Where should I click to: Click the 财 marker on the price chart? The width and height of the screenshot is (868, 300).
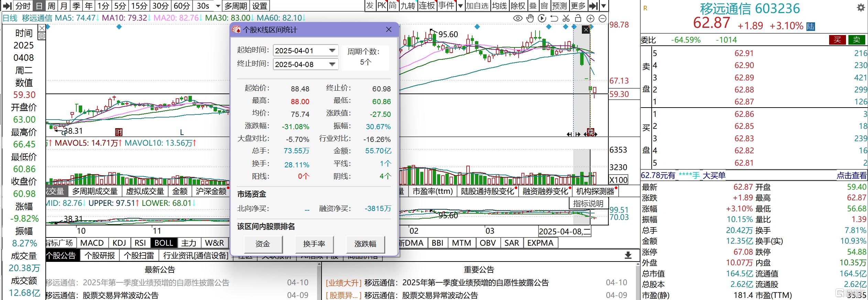[119, 132]
